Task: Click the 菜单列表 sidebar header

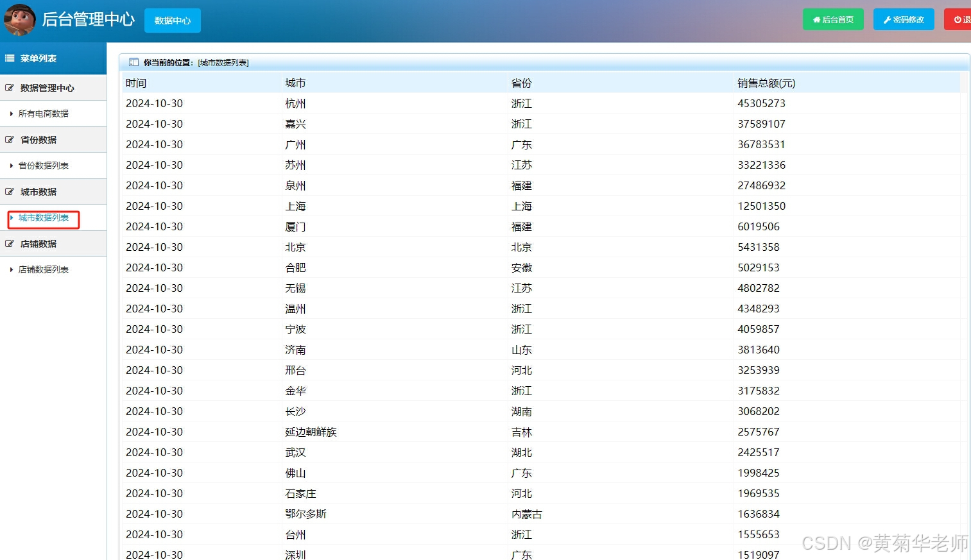Action: 53,58
